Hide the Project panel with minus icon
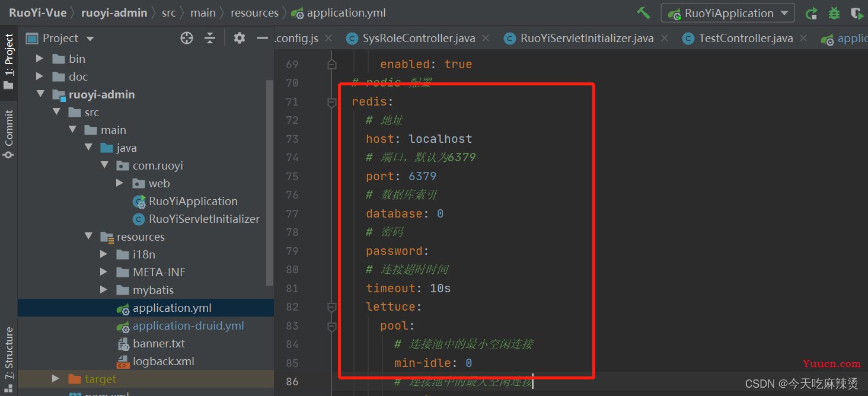868x396 pixels. click(263, 38)
